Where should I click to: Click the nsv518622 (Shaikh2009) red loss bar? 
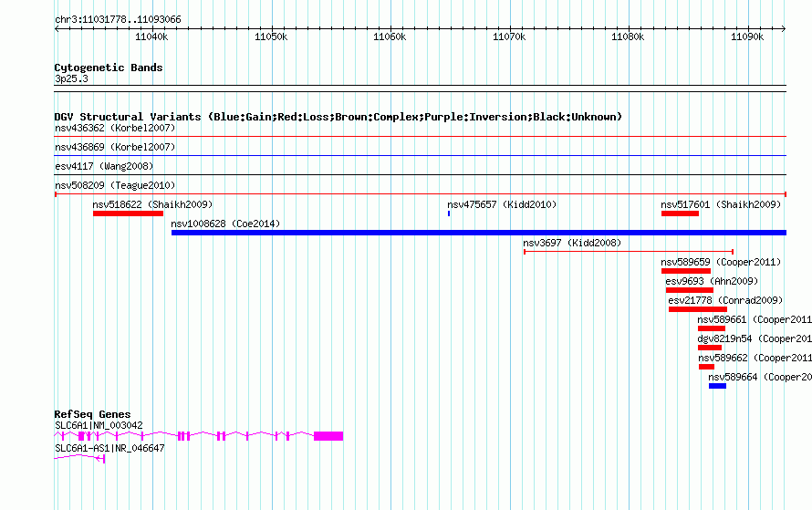(128, 213)
